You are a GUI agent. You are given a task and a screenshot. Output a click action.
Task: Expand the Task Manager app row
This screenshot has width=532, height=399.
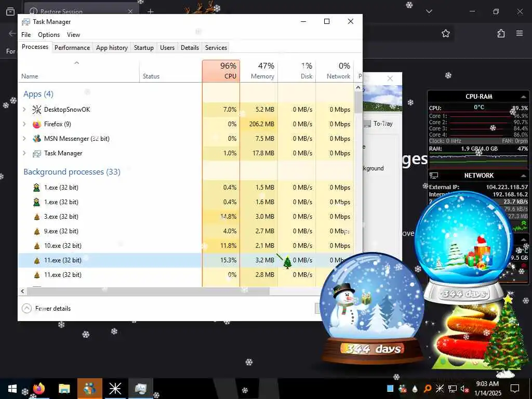tap(24, 153)
